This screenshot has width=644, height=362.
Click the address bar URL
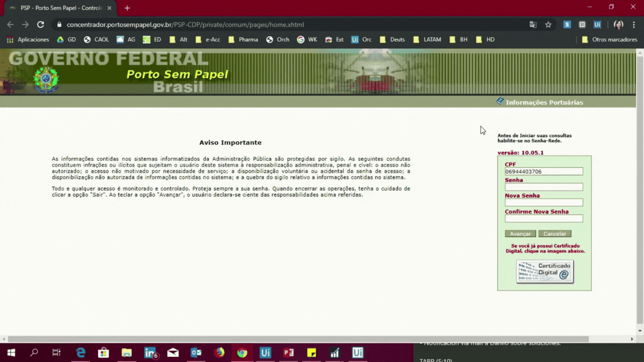185,25
